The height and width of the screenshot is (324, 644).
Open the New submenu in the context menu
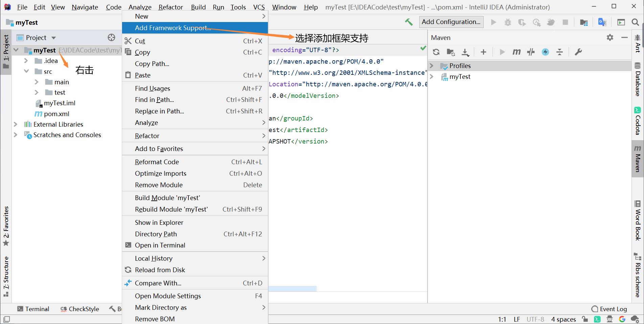pos(195,16)
